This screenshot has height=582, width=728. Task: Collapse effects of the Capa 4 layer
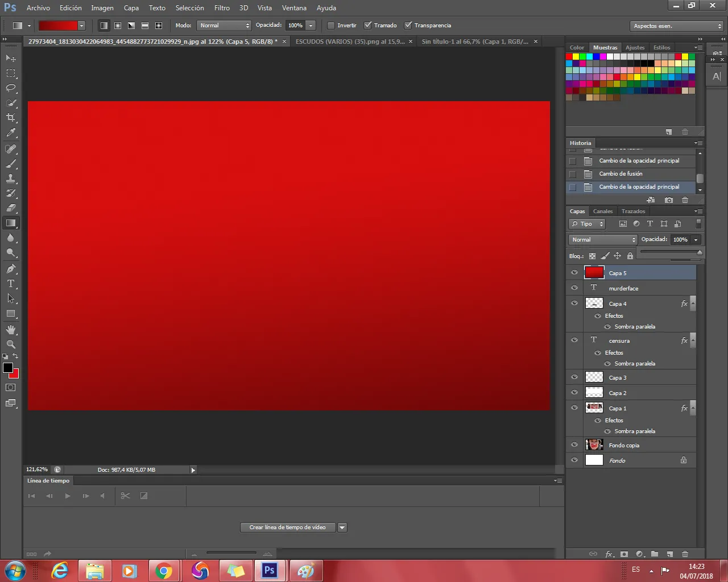[x=693, y=304]
